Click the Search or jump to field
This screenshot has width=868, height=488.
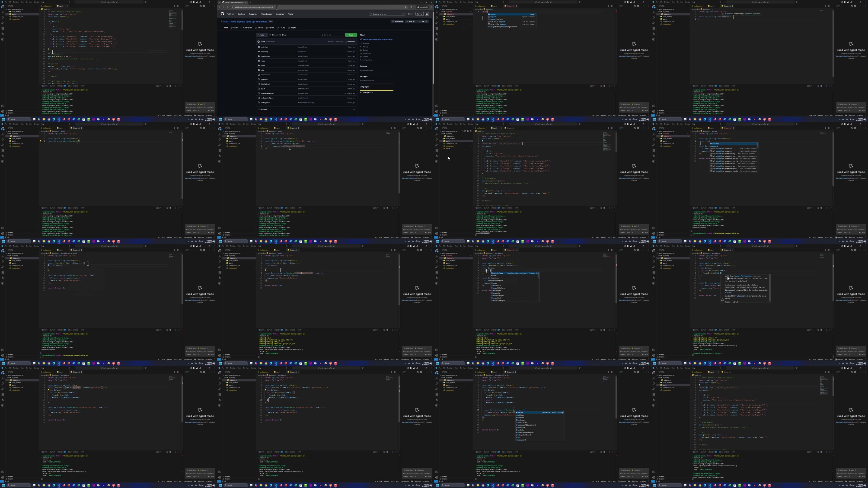388,14
